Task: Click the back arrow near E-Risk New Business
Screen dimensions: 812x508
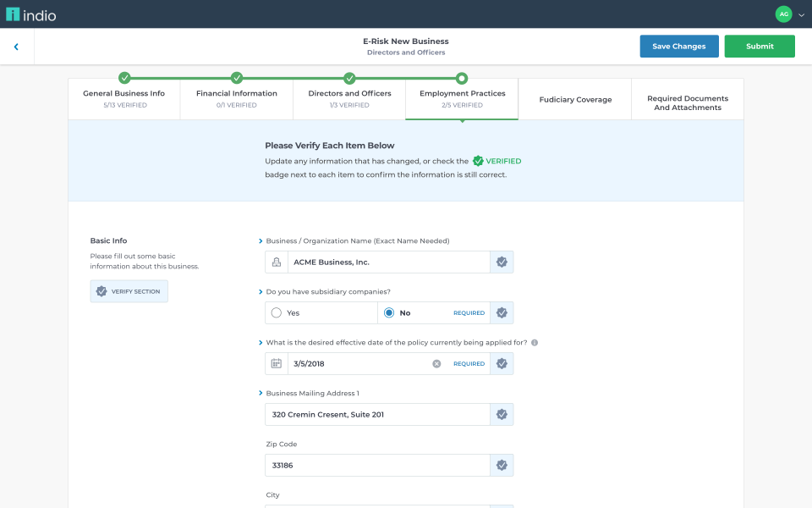Action: tap(16, 47)
